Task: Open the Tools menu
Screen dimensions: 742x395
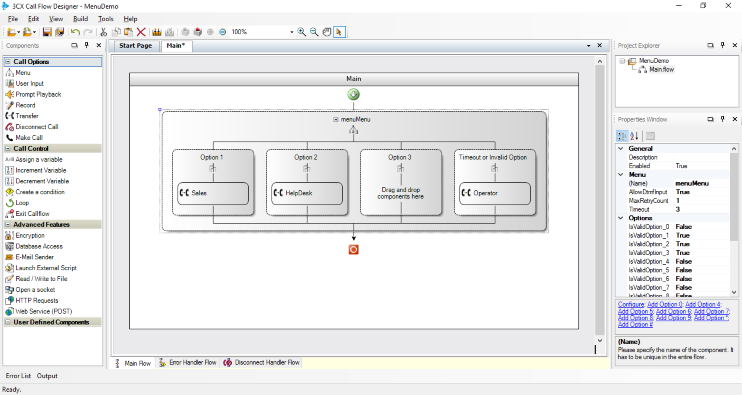Action: coord(106,19)
